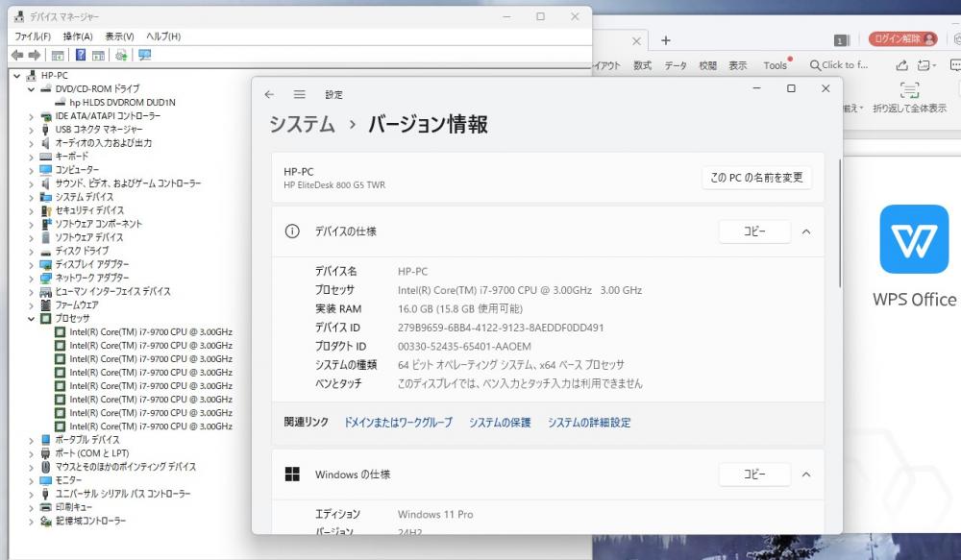This screenshot has height=560, width=961.
Task: Click the help question mark toolbar icon
Action: tap(81, 55)
